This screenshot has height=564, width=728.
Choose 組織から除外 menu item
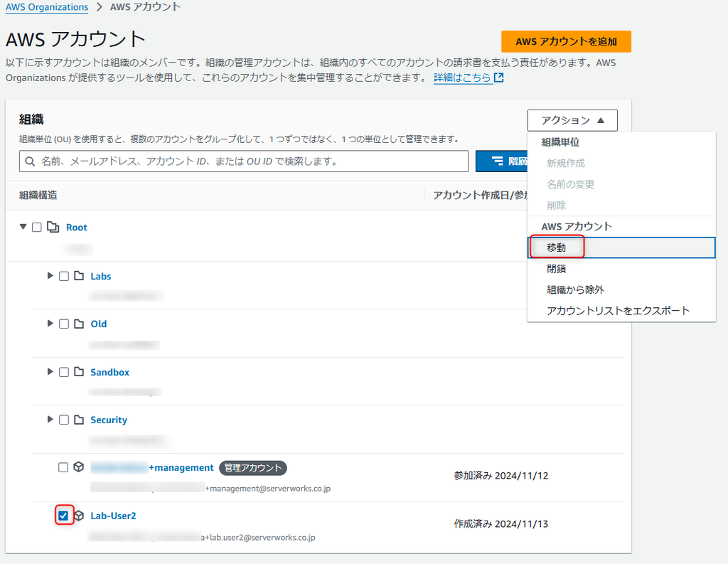(x=621, y=289)
